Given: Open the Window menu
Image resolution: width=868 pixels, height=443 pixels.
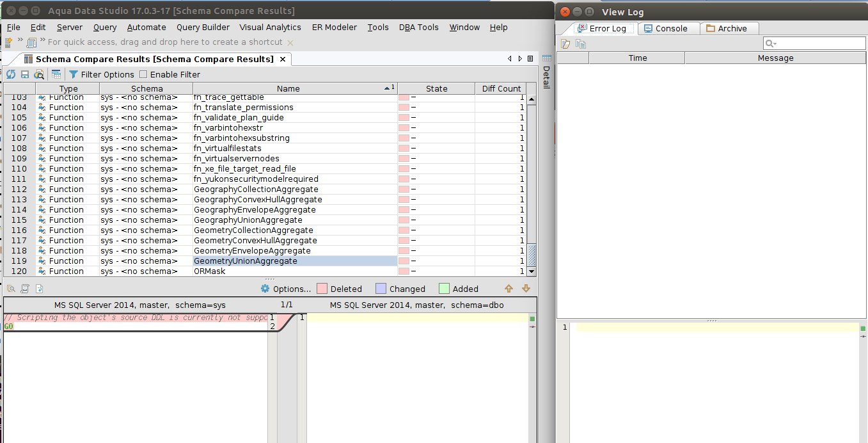Looking at the screenshot, I should (x=464, y=28).
